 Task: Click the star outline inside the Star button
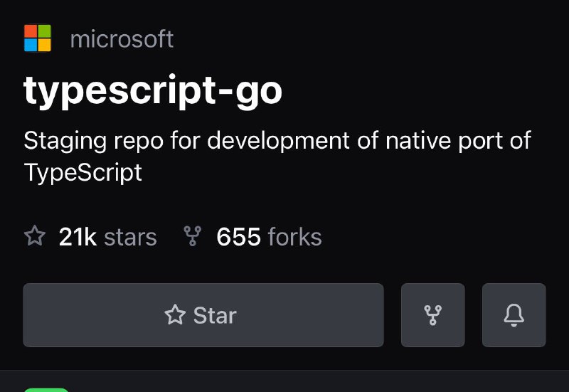coord(175,314)
